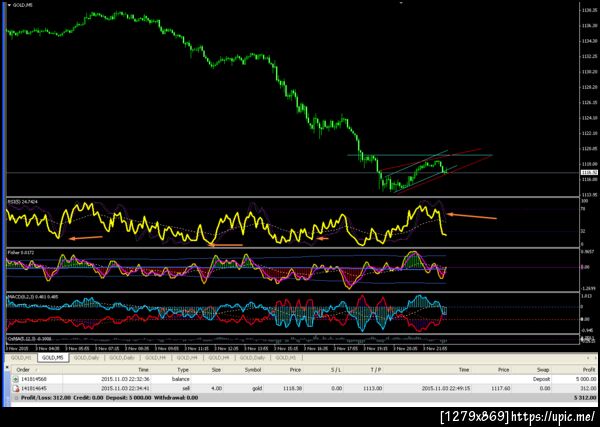
Task: Click the Deposit comment cell
Action: pos(541,379)
